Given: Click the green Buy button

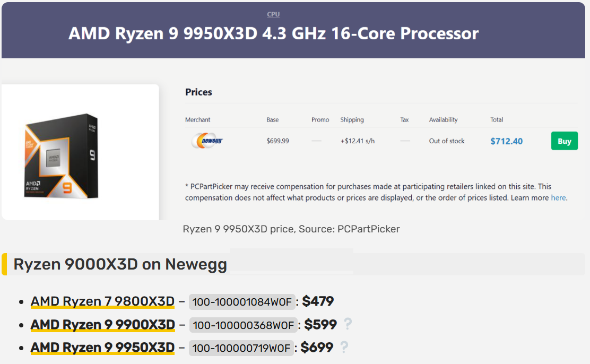Looking at the screenshot, I should [564, 141].
